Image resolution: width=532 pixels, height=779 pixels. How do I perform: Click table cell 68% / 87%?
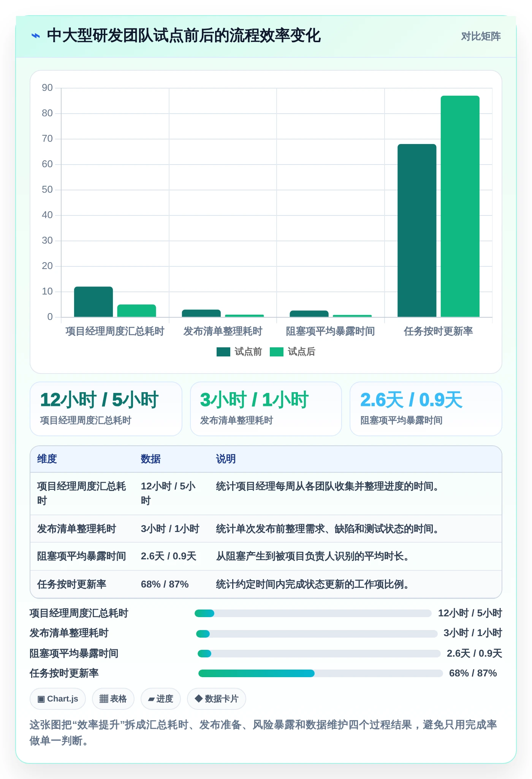pos(165,584)
